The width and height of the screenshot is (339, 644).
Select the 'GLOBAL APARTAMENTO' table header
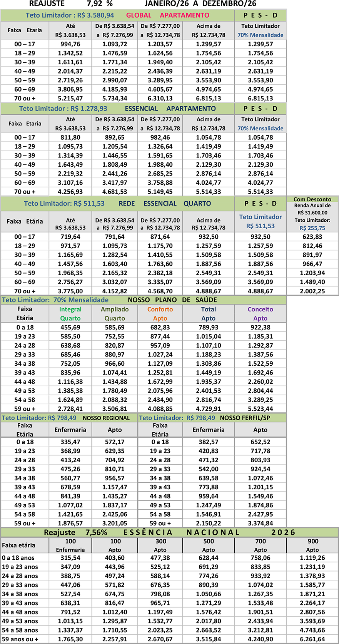167,15
